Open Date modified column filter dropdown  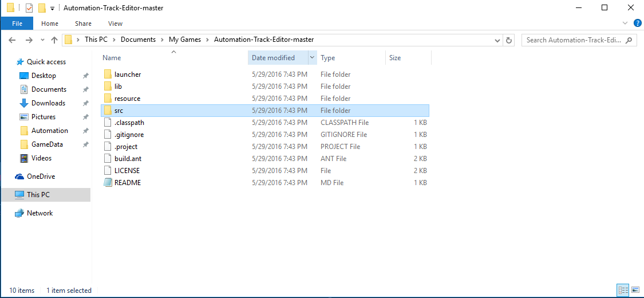[312, 58]
